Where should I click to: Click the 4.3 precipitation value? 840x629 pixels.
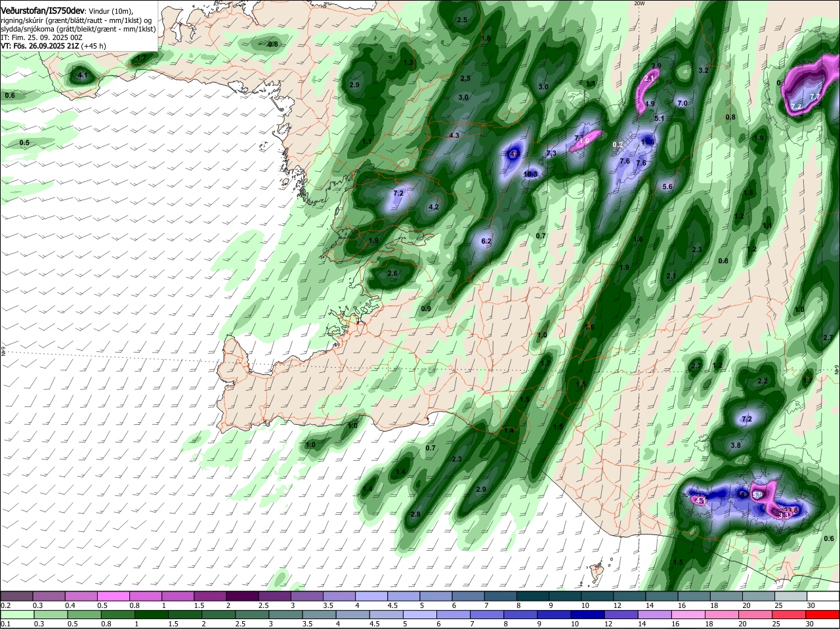click(454, 135)
